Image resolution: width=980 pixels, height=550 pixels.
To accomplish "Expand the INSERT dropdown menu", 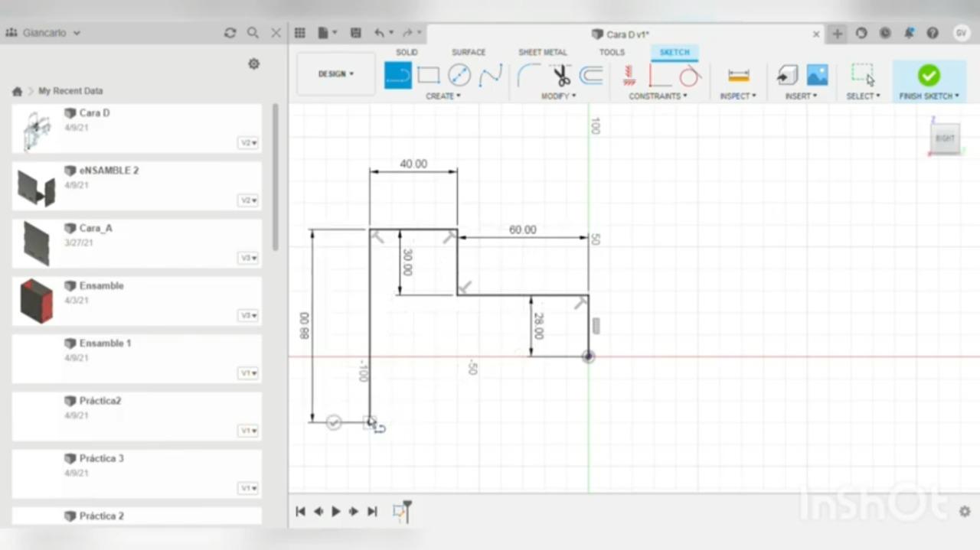I will coord(801,96).
